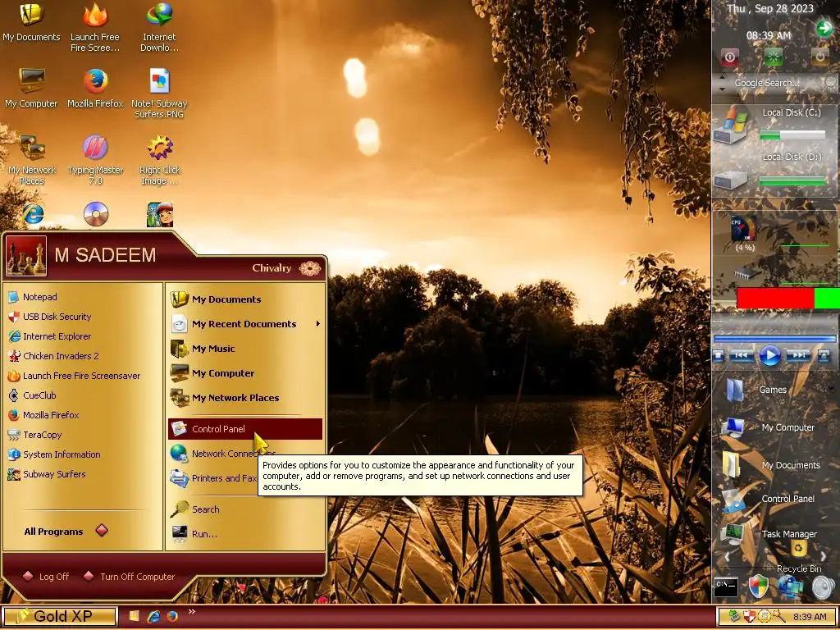
Task: Skip to previous track in media player
Action: [742, 356]
